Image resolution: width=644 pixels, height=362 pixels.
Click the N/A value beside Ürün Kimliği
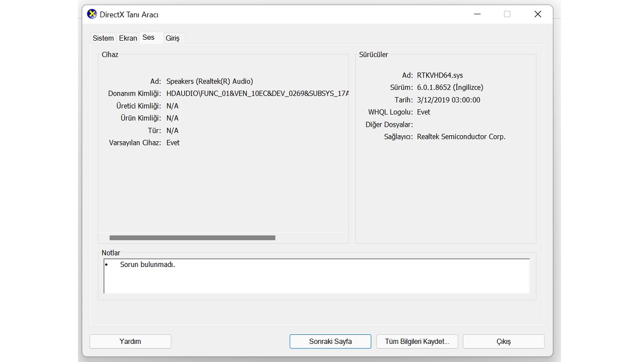(173, 118)
